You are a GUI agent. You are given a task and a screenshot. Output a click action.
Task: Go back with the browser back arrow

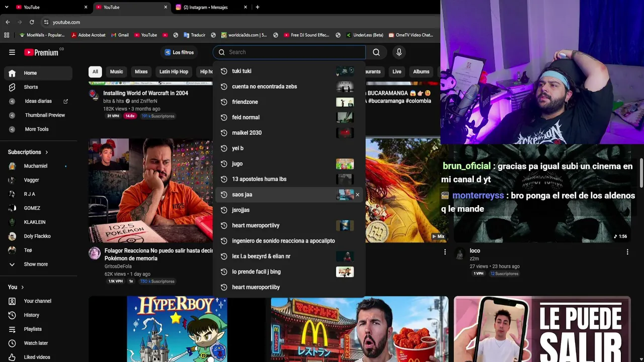click(x=8, y=22)
